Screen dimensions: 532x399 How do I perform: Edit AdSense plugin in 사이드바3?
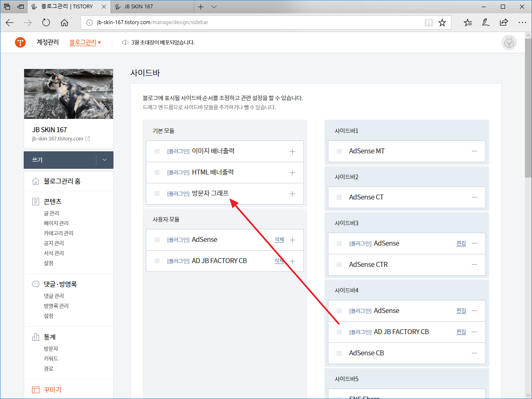tap(461, 244)
